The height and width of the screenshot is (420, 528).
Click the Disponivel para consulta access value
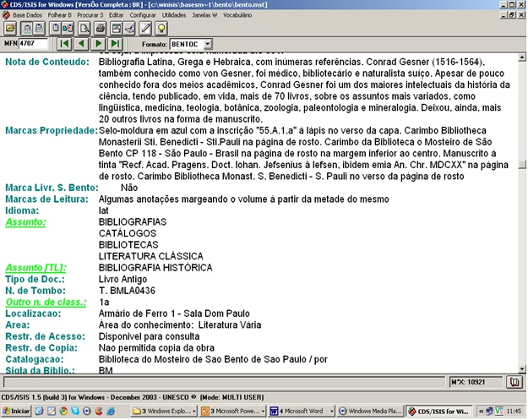point(149,336)
